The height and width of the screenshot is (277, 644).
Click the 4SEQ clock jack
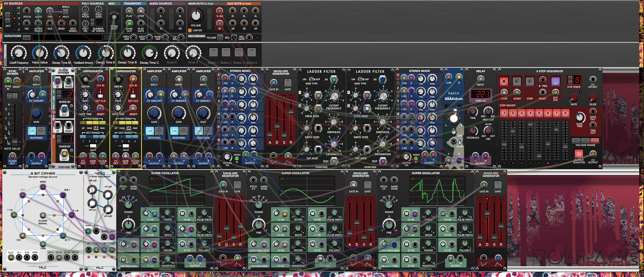(x=88, y=231)
